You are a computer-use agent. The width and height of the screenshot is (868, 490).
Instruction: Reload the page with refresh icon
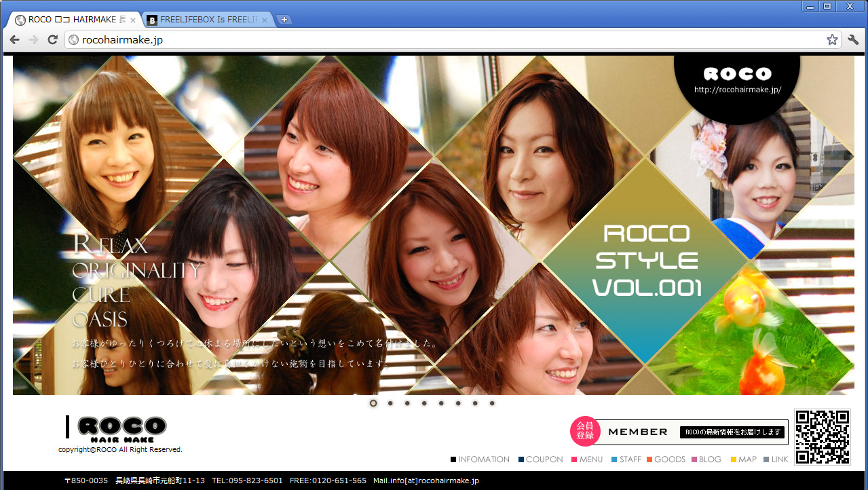coord(52,40)
